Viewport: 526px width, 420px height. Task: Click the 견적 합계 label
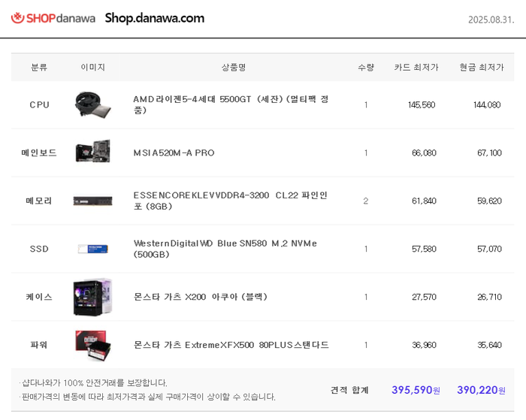pos(349,390)
